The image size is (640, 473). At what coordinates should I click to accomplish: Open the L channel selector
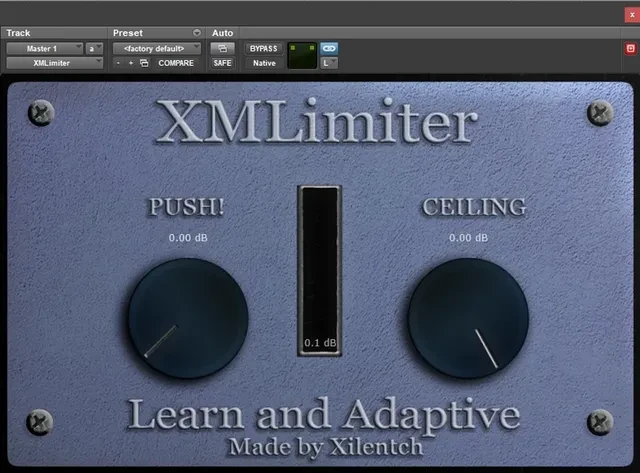pos(328,63)
